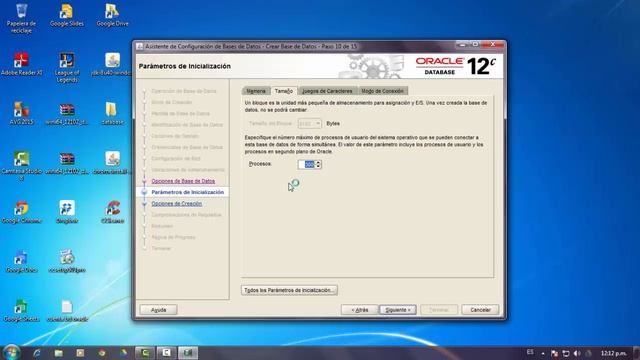This screenshot has width=640, height=360.
Task: Open the taskbar clock showing 12:12 p.m.
Action: [x=613, y=353]
